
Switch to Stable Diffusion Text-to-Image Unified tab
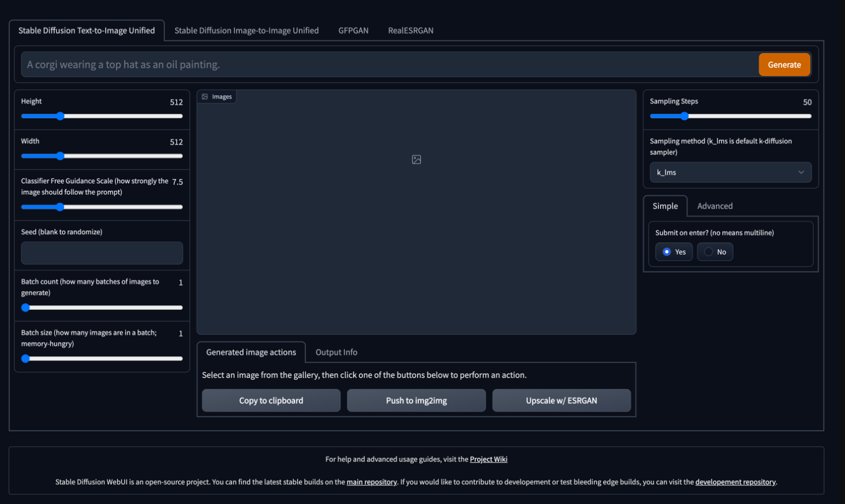click(86, 31)
